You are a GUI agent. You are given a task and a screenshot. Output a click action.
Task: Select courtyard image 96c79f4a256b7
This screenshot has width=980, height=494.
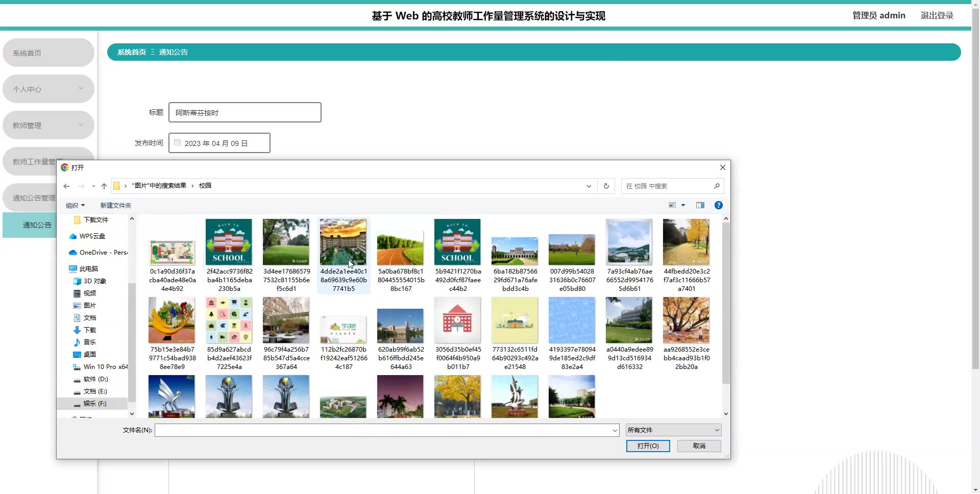click(x=286, y=320)
